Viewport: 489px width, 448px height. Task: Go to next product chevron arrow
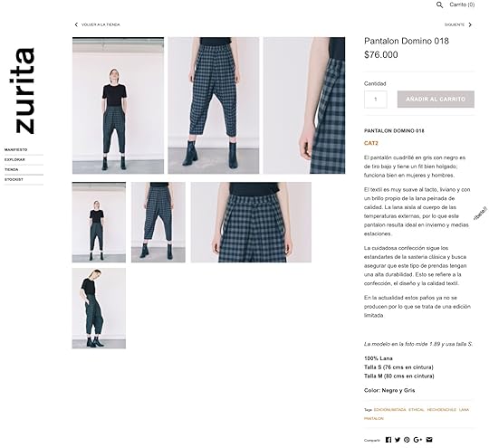pos(470,24)
